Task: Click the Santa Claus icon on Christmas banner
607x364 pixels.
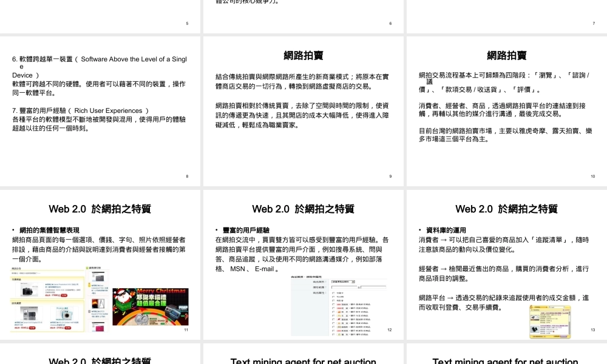Action: tap(123, 295)
